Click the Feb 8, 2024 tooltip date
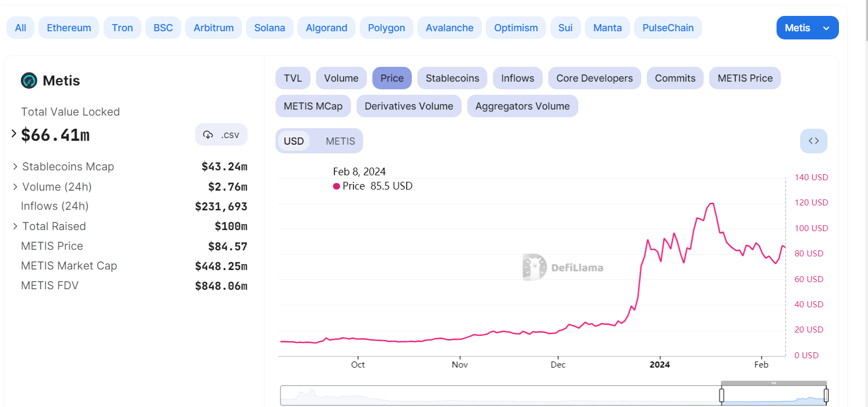 (x=359, y=172)
